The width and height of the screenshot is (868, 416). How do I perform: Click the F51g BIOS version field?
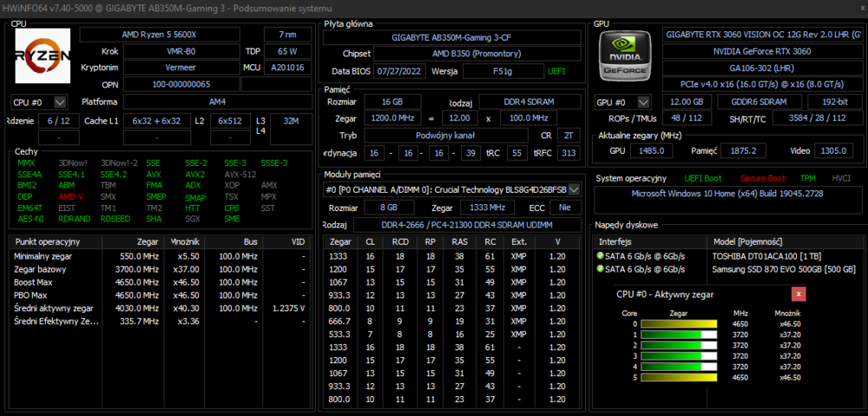point(503,71)
